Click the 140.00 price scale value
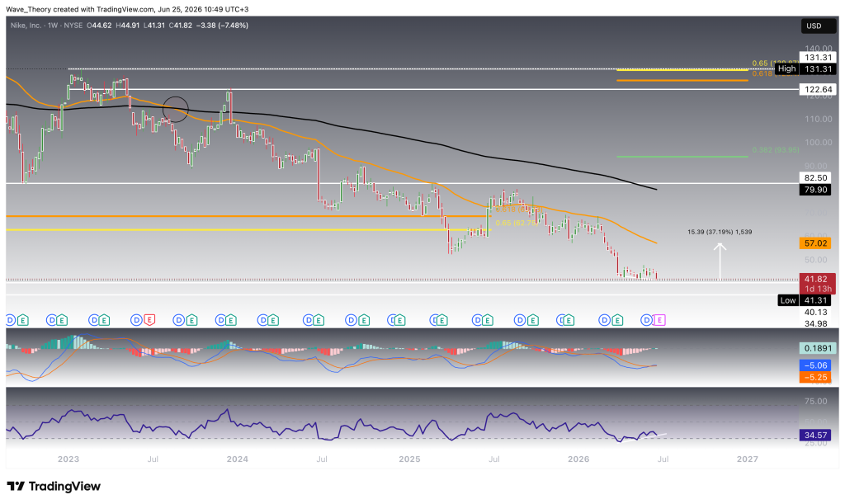This screenshot has height=504, width=845. click(818, 49)
